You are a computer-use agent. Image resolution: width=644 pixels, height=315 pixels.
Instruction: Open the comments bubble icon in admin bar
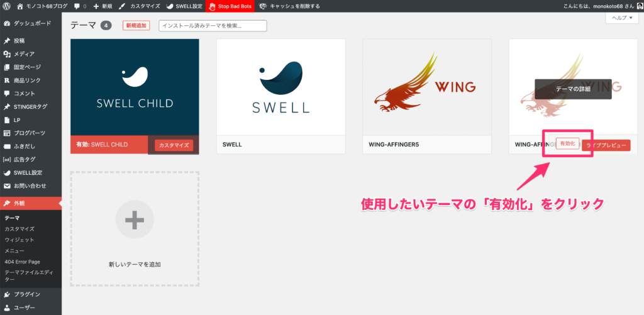click(x=77, y=6)
